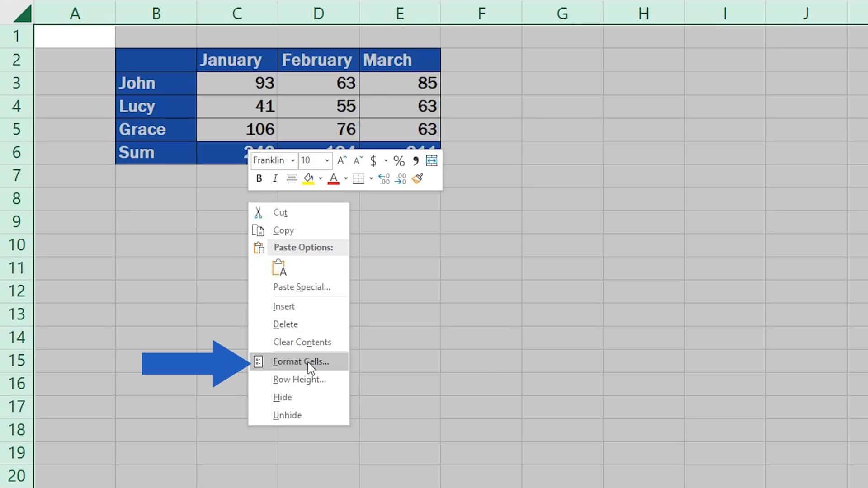
Task: Toggle Center alignment in mini toolbar
Action: [x=292, y=179]
